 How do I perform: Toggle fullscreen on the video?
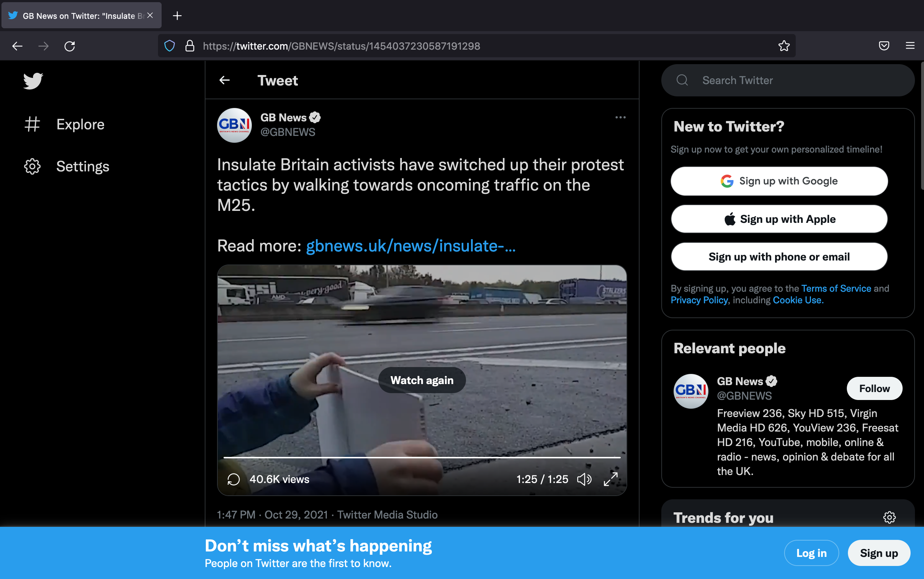[x=611, y=479]
